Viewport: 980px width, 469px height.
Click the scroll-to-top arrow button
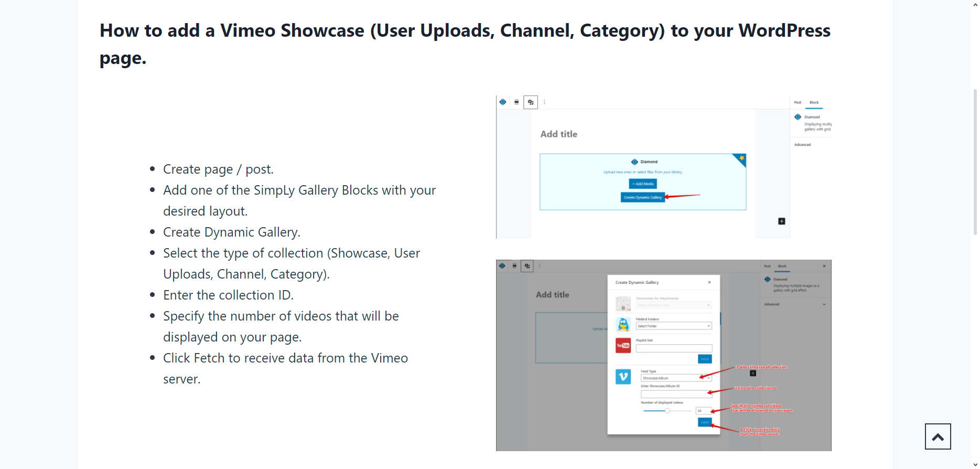click(938, 436)
